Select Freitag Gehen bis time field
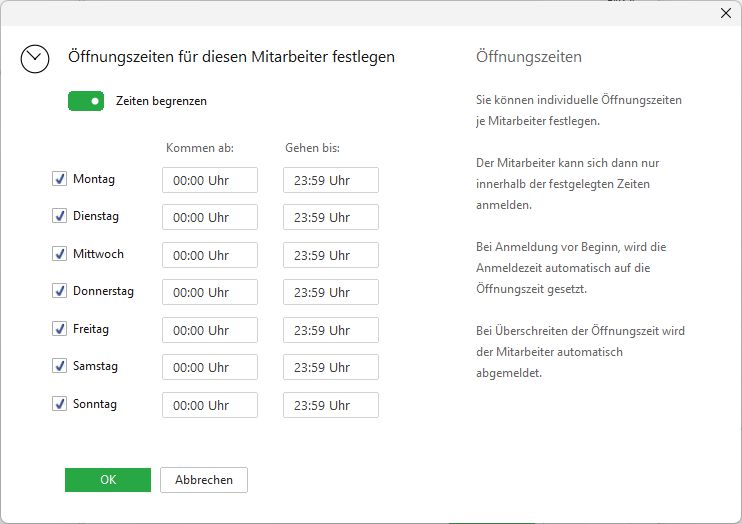742x524 pixels. [330, 330]
